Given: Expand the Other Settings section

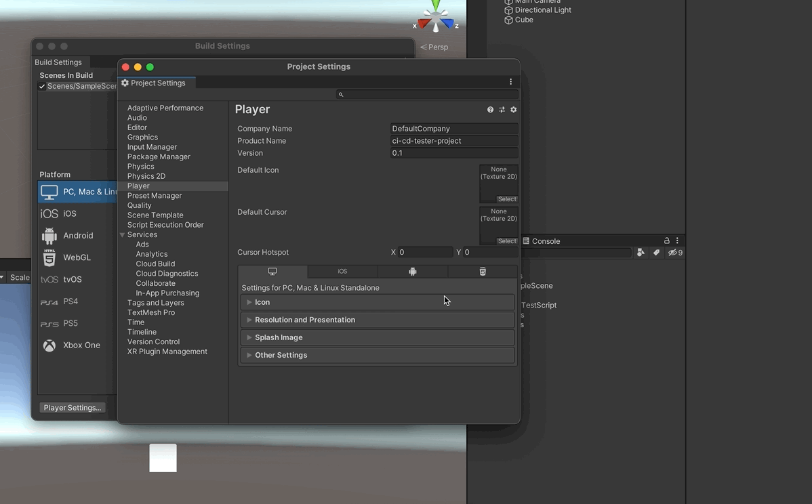Looking at the screenshot, I should click(x=377, y=355).
